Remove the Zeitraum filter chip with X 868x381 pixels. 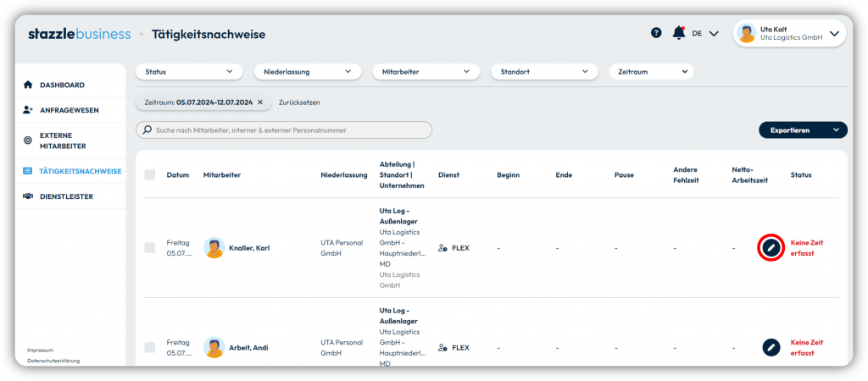pyautogui.click(x=260, y=102)
